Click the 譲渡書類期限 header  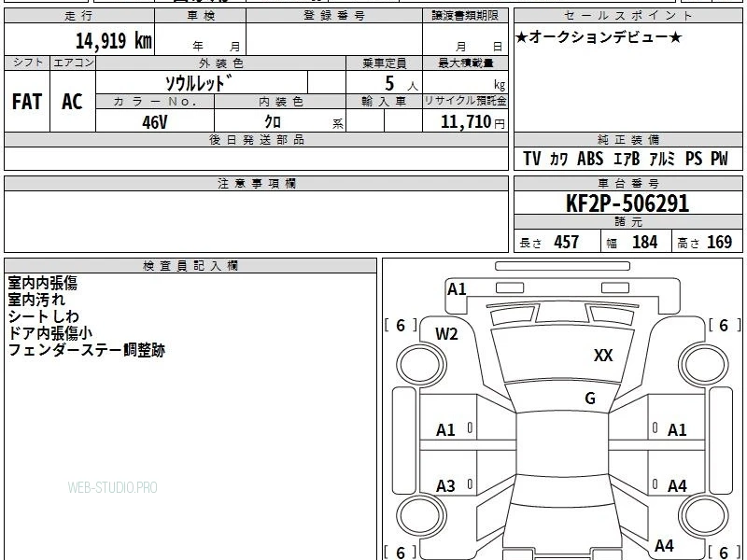(465, 16)
